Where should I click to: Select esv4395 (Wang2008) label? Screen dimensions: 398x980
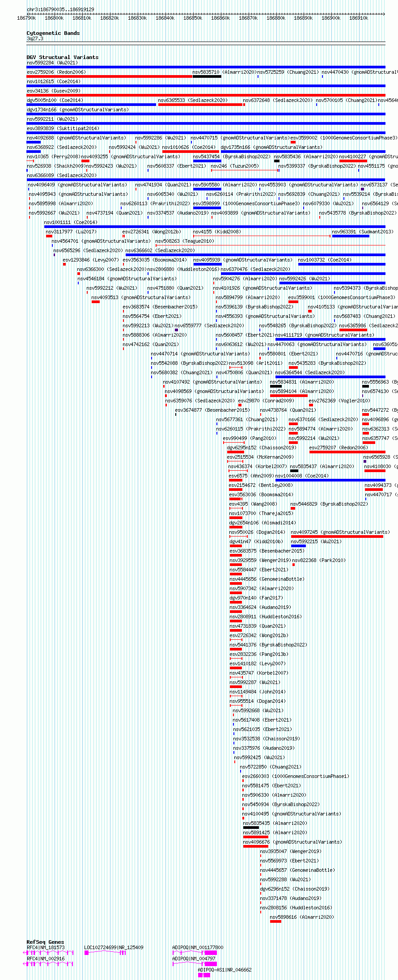(x=253, y=504)
